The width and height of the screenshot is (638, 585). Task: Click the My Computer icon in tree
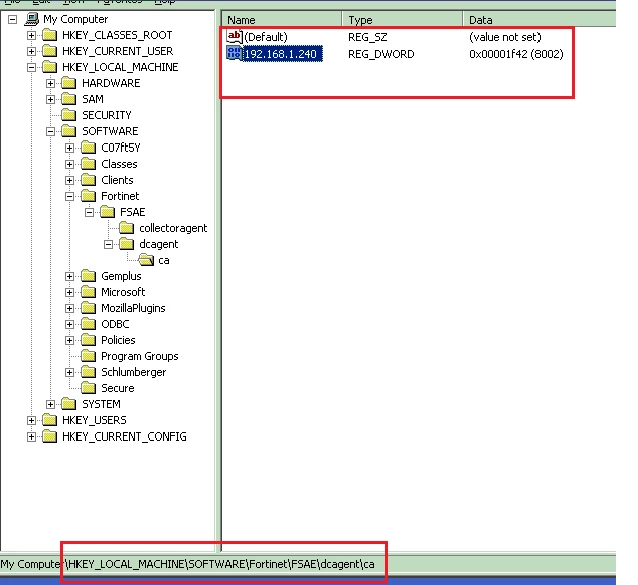pos(32,19)
